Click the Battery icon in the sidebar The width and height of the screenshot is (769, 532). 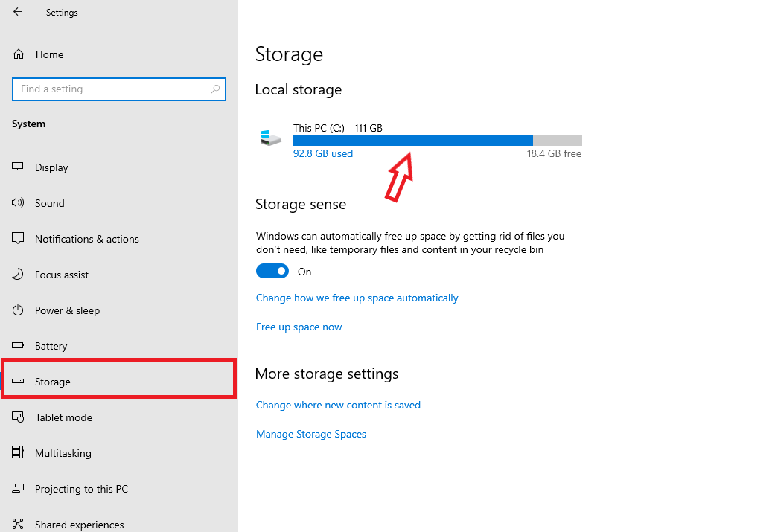click(18, 345)
